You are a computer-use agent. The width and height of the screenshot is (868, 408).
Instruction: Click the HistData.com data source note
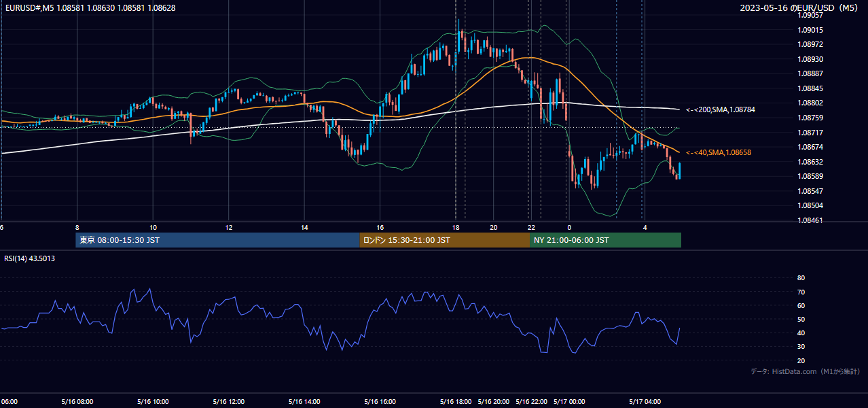806,371
